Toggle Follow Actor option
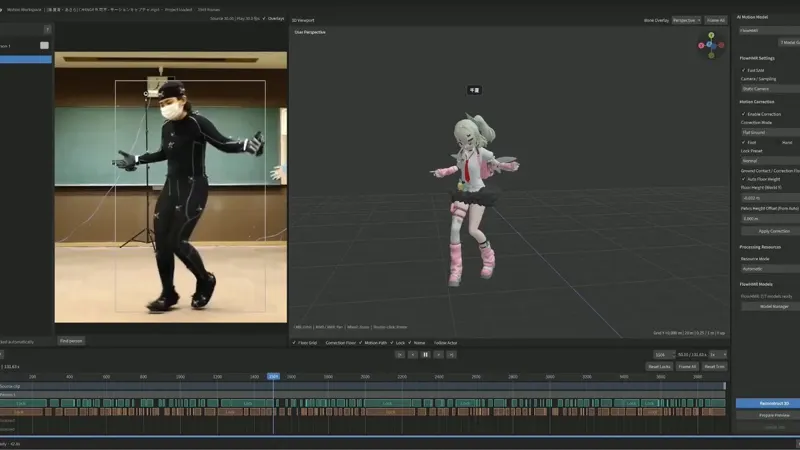This screenshot has width=800, height=450. pos(445,343)
